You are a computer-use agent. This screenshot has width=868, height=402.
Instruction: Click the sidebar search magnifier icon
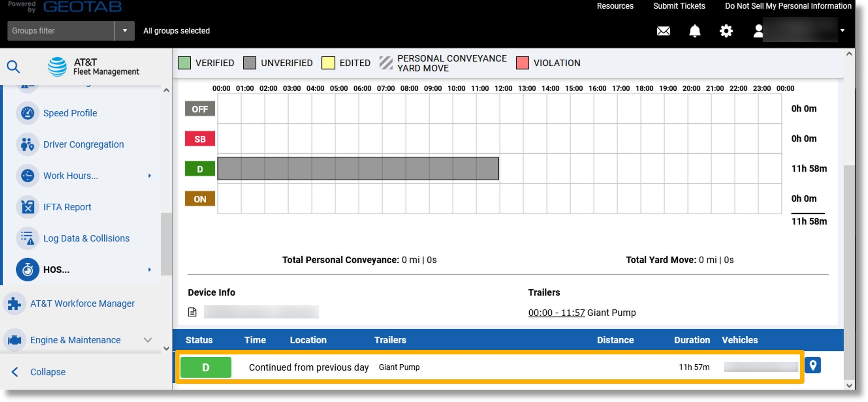pos(13,67)
